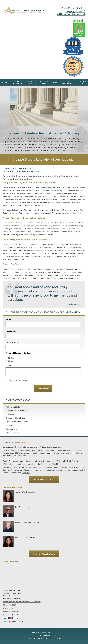The width and height of the screenshot is (88, 644).
Task: Check the "I have read the Disclaimer" box
Action: [6, 380]
